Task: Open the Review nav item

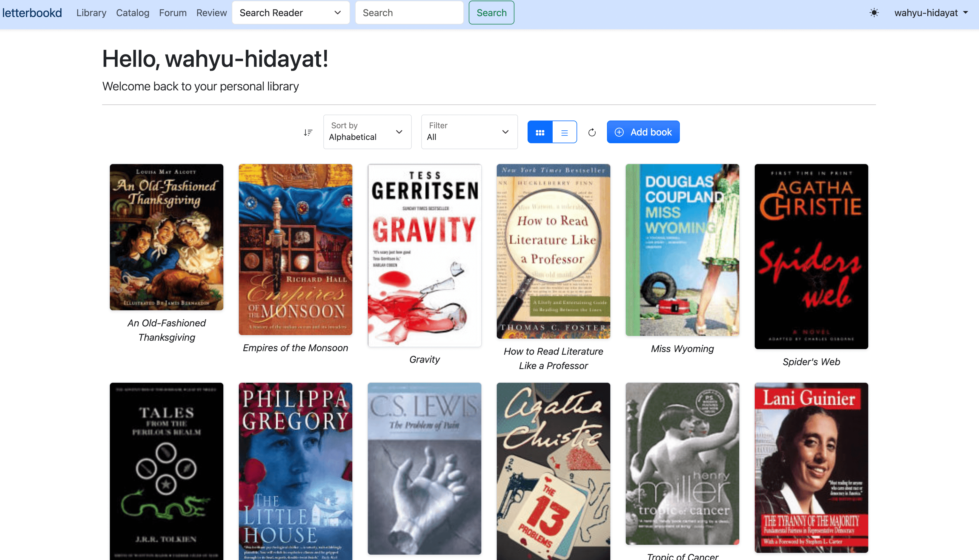Action: 212,13
